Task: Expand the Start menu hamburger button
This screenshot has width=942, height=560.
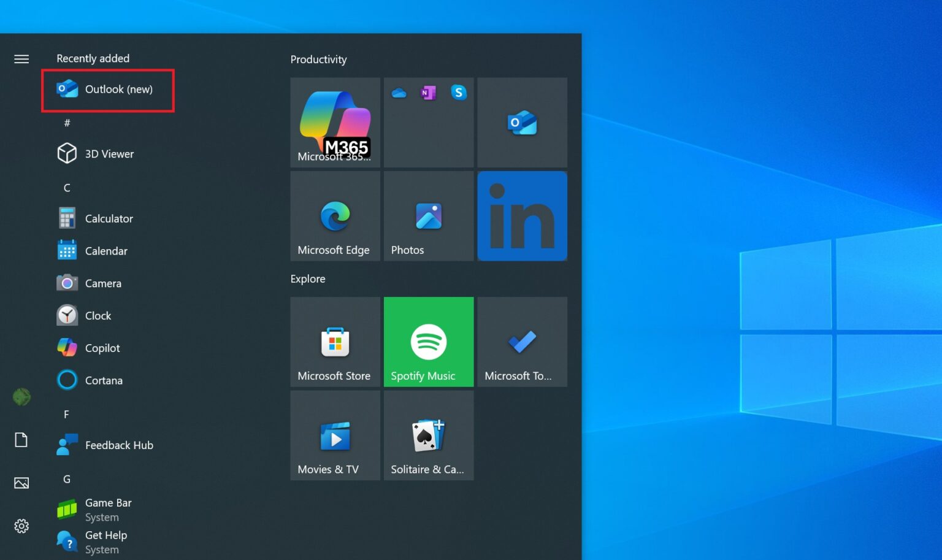Action: tap(21, 58)
